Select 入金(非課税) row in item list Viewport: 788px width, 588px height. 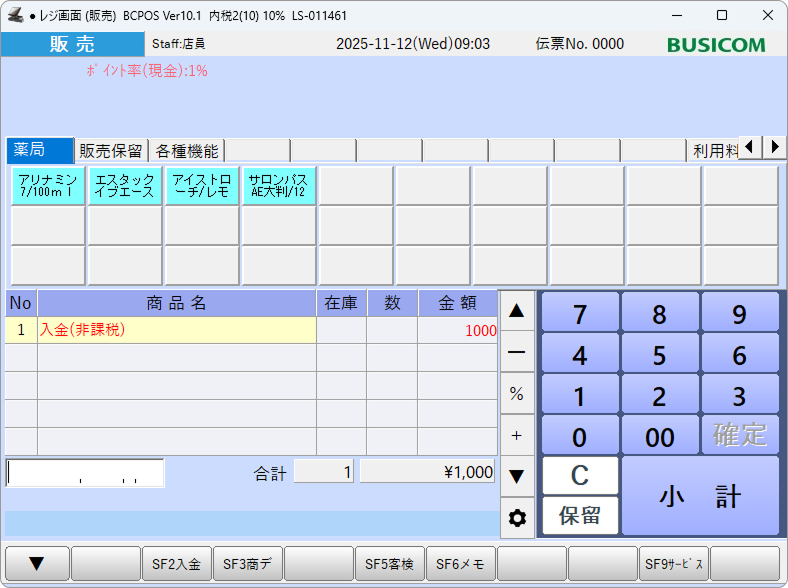[176, 330]
